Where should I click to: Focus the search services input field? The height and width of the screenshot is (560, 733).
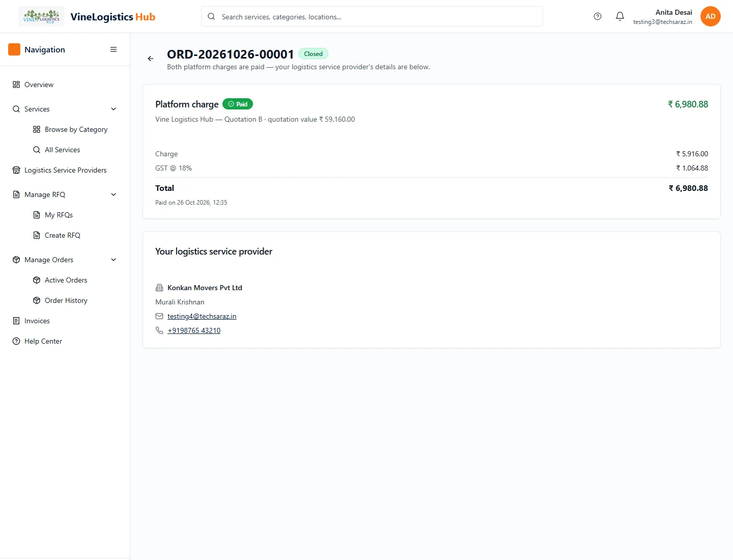372,16
